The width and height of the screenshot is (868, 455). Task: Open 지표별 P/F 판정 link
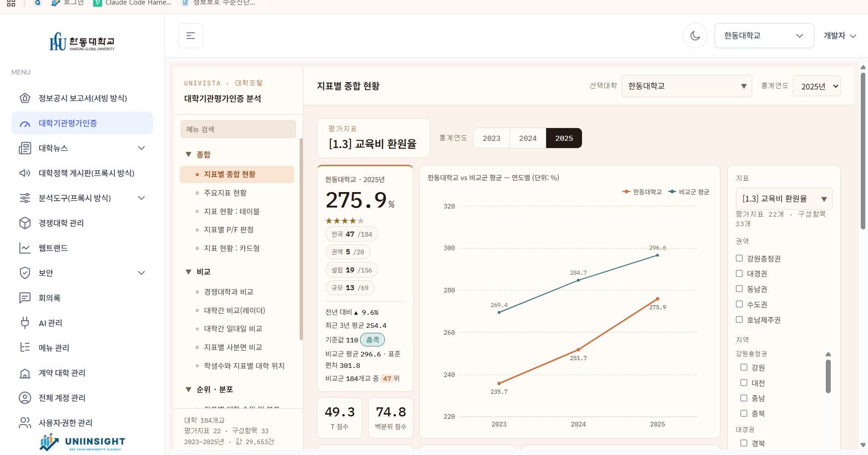[x=228, y=230]
